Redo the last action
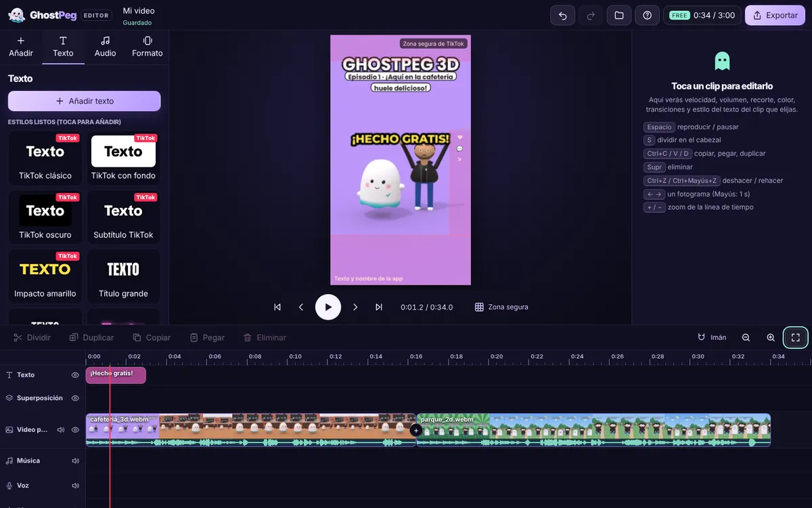This screenshot has height=508, width=812. pyautogui.click(x=591, y=15)
